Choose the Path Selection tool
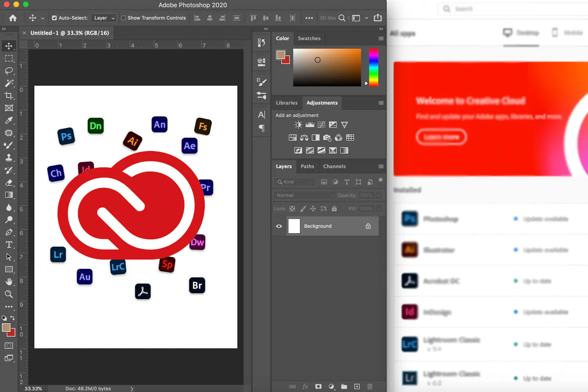588x392 pixels. 9,257
